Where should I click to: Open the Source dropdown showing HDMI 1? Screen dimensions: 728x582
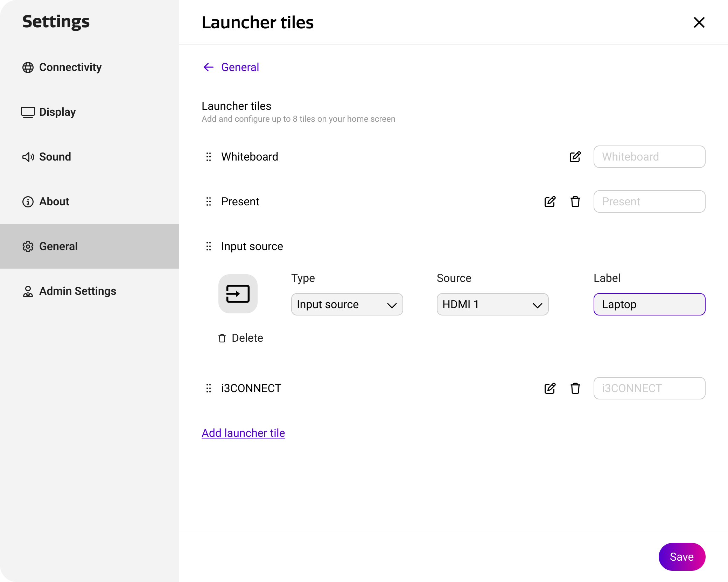[492, 304]
